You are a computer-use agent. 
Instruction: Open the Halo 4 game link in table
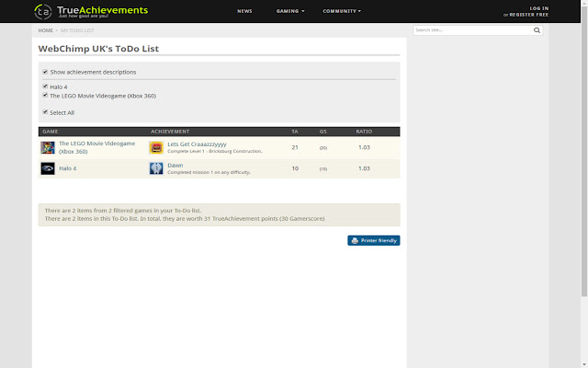pyautogui.click(x=67, y=168)
